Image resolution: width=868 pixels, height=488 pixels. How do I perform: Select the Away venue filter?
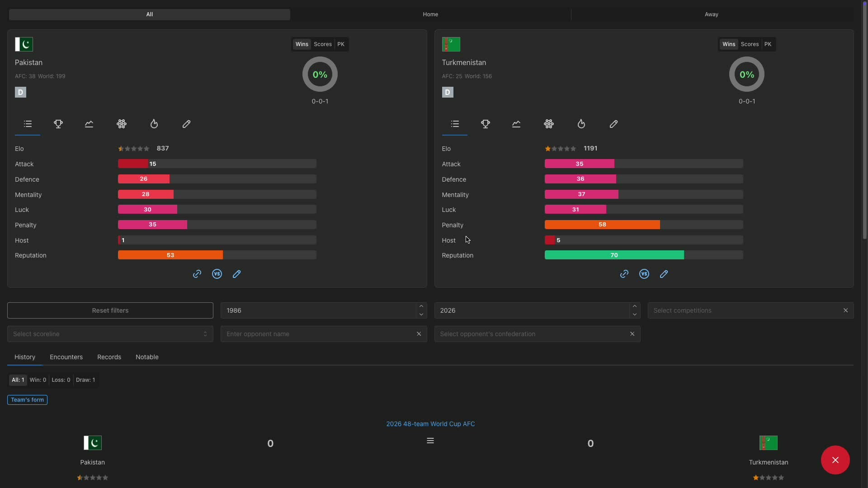[712, 14]
